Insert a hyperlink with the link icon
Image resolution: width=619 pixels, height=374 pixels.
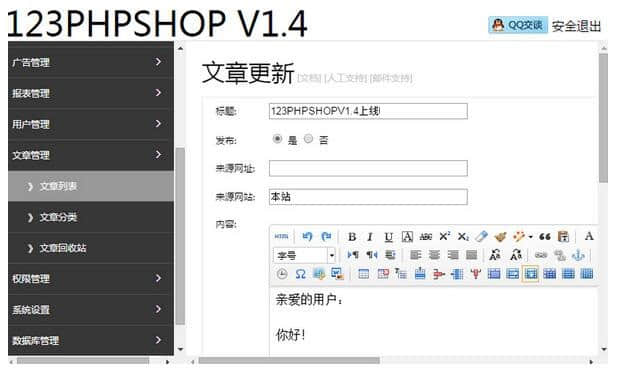pyautogui.click(x=541, y=255)
